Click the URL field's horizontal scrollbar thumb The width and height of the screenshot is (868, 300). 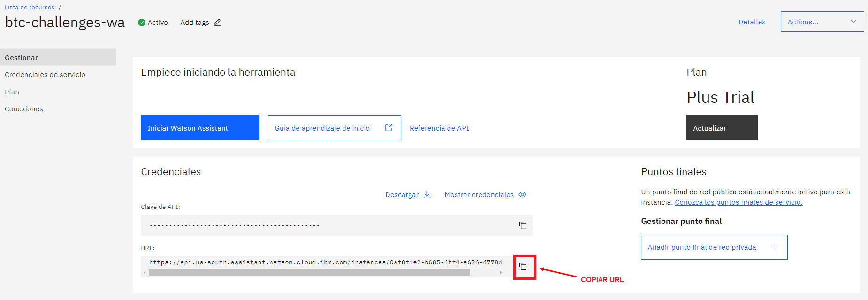[x=309, y=273]
